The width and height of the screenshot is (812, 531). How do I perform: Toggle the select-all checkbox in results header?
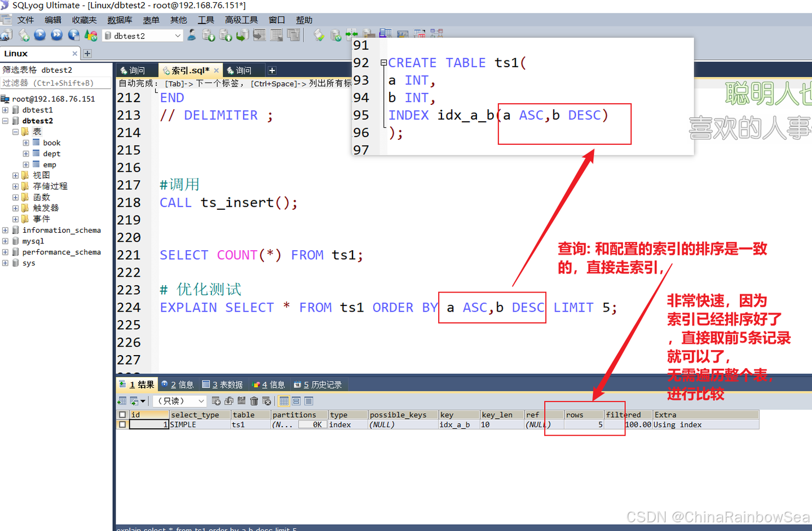122,414
